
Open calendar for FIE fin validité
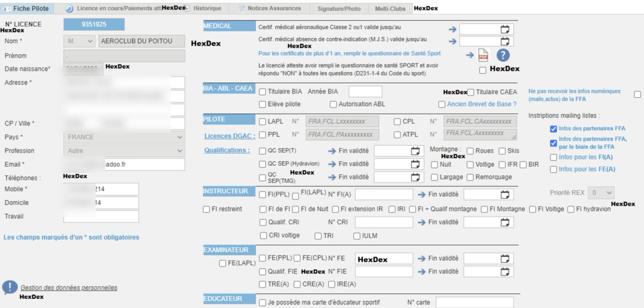point(504,272)
